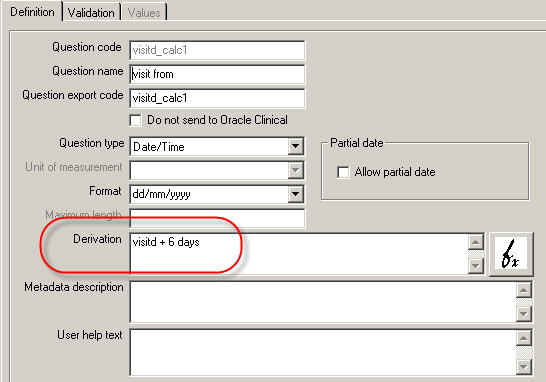Screen dimensions: 546x382
Task: Open the Format dropdown arrow
Action: (295, 194)
